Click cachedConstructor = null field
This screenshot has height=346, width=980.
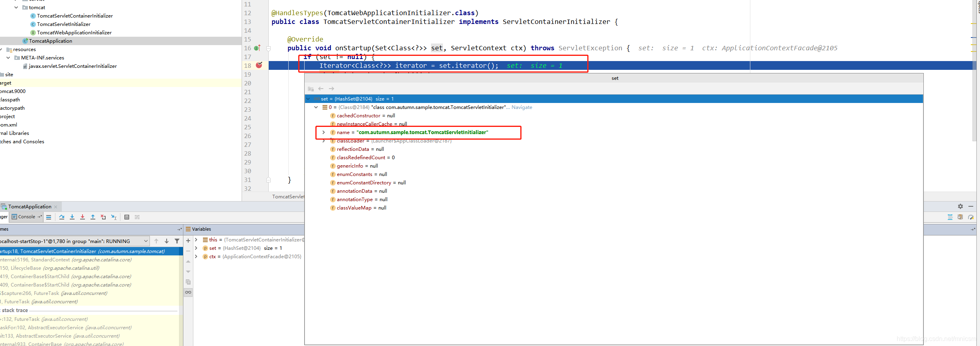[366, 115]
